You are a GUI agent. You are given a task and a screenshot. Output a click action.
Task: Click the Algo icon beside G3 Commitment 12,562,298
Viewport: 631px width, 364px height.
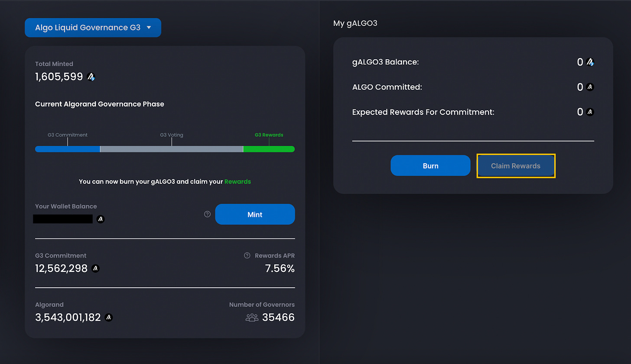click(96, 268)
